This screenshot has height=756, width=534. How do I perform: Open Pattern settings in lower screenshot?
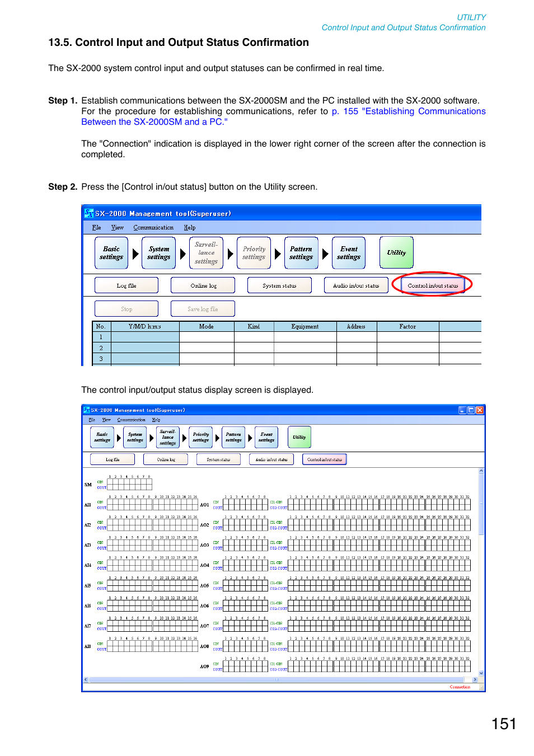[x=233, y=437]
